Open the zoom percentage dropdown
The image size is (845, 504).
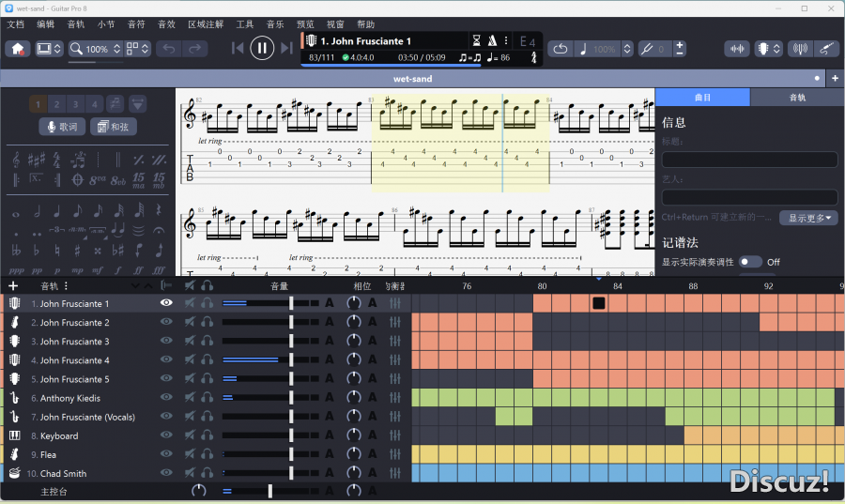pyautogui.click(x=117, y=49)
